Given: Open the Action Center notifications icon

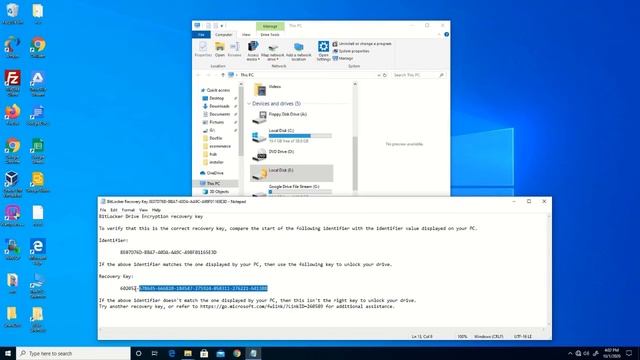Looking at the screenshot, I should 629,353.
